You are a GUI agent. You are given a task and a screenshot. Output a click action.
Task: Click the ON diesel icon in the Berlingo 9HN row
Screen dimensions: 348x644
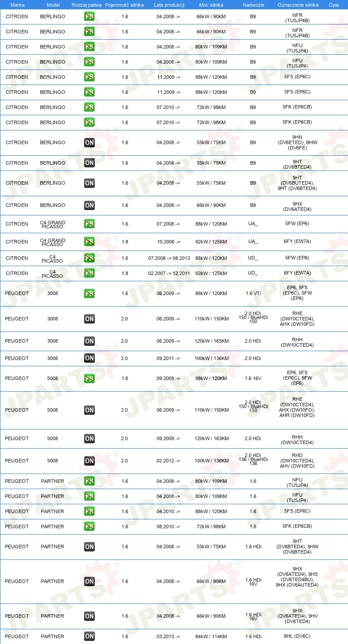(x=89, y=142)
